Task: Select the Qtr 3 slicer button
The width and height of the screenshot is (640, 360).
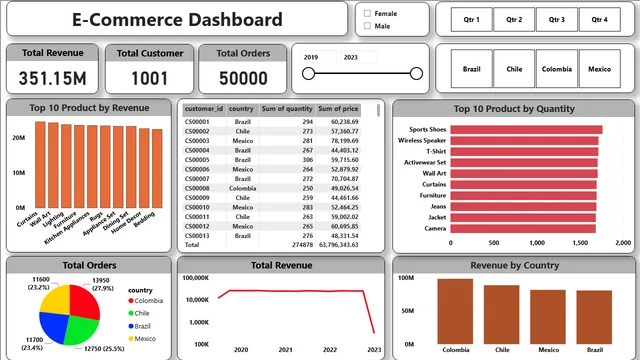Action: tap(557, 19)
